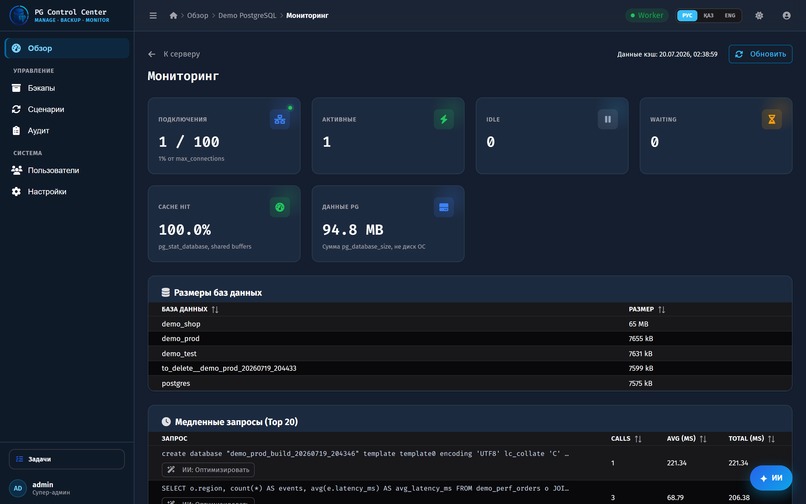Click the Подключения 1 / 100 card

click(224, 136)
